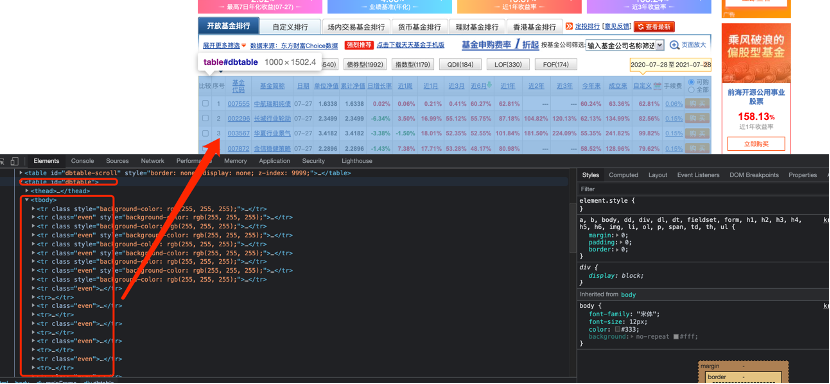
Task: Click the 强烈推荐 red badge
Action: click(358, 46)
